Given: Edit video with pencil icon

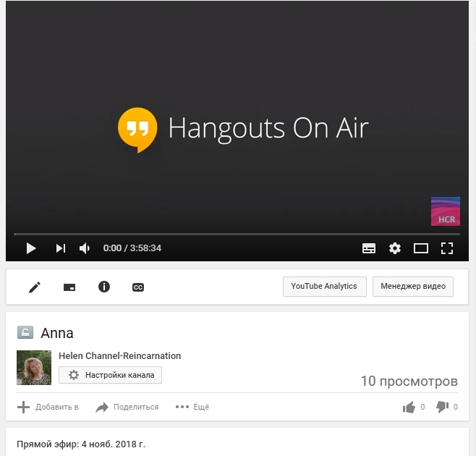Looking at the screenshot, I should click(35, 287).
